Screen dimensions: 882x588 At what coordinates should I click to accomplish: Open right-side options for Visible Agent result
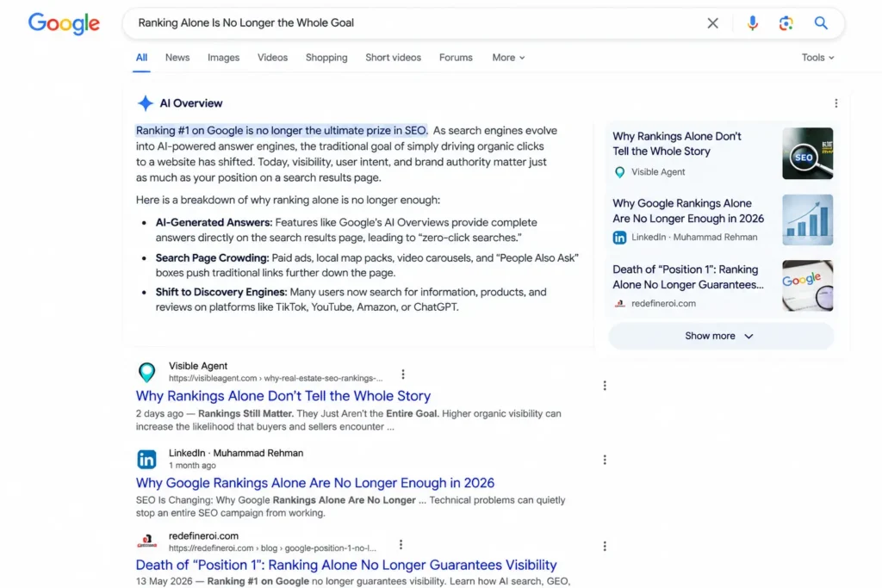pyautogui.click(x=605, y=386)
